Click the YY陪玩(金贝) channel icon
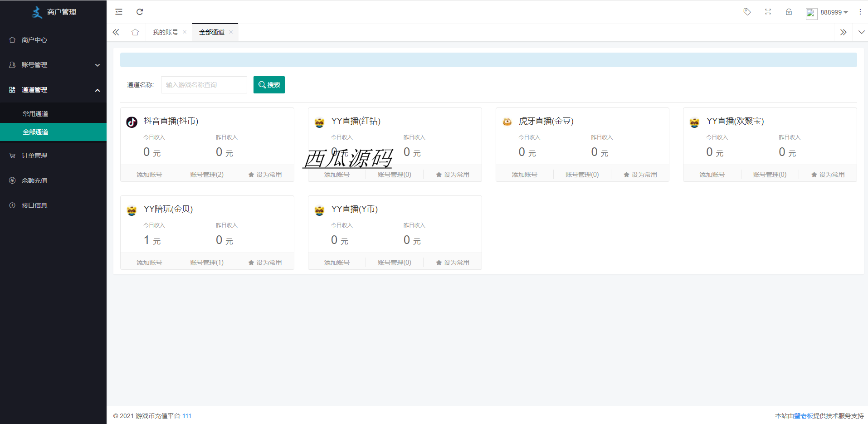Viewport: 868px width, 424px height. point(132,210)
